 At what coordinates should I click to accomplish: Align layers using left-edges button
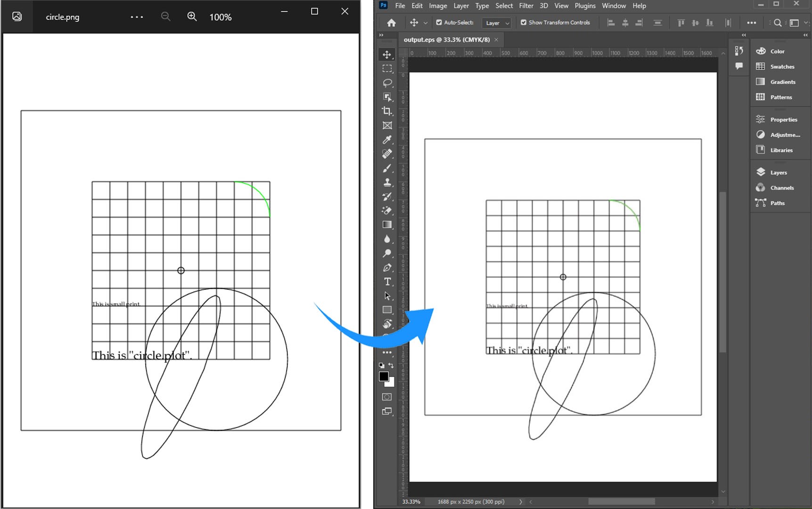pos(611,22)
